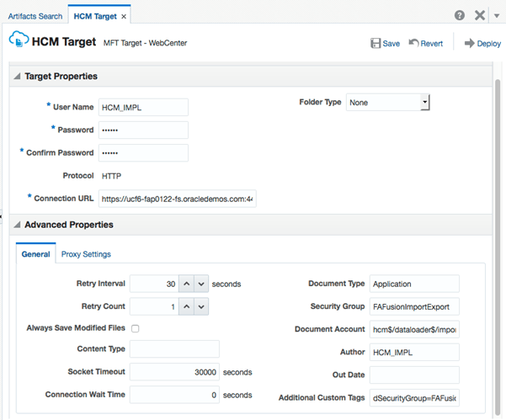Close the HCM Target tab
Screen dimensions: 506x420
(125, 17)
